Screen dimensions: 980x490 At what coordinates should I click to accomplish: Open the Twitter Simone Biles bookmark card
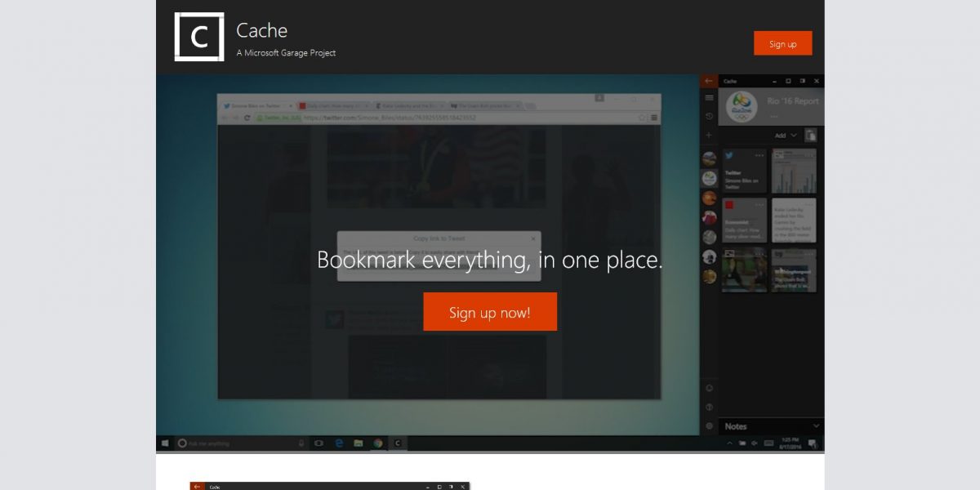pyautogui.click(x=744, y=171)
